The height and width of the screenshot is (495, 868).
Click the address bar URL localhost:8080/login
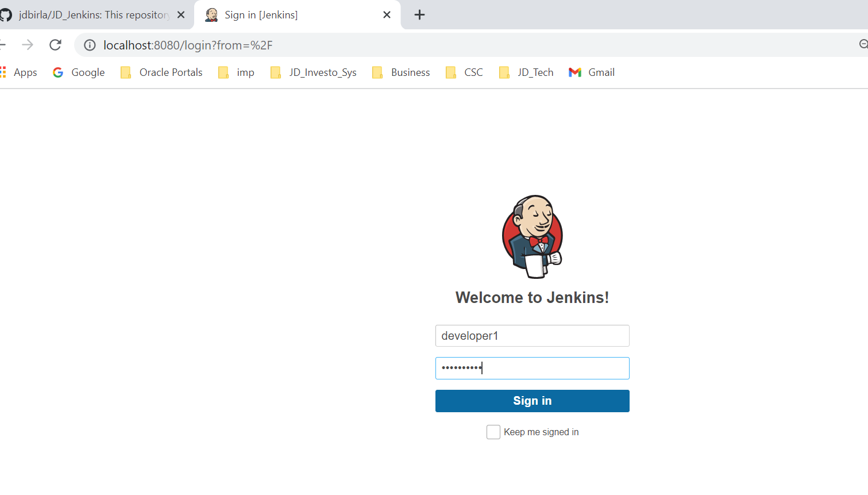188,45
